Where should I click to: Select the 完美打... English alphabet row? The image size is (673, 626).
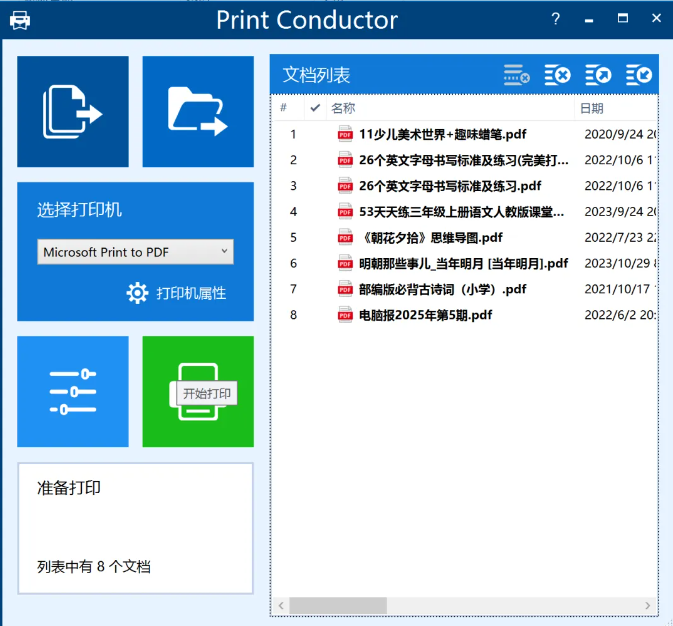[x=464, y=160]
